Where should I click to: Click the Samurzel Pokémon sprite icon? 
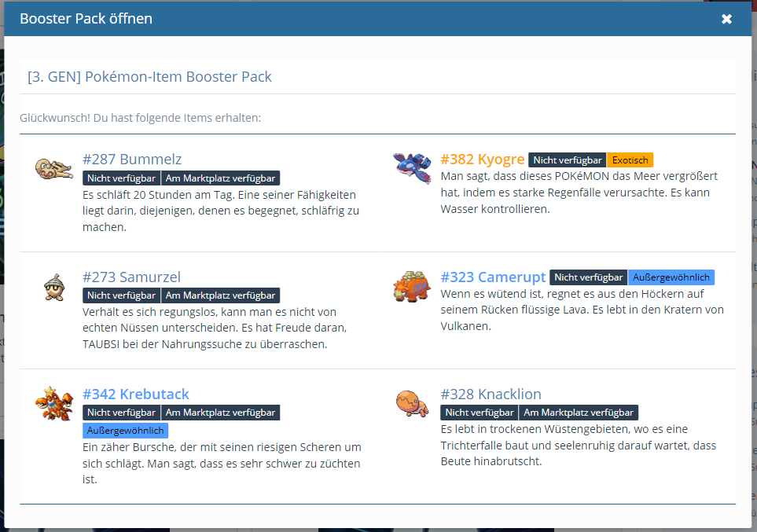53,286
